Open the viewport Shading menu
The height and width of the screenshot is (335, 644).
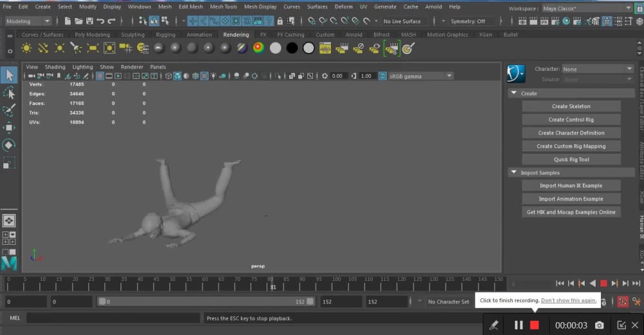pos(55,66)
